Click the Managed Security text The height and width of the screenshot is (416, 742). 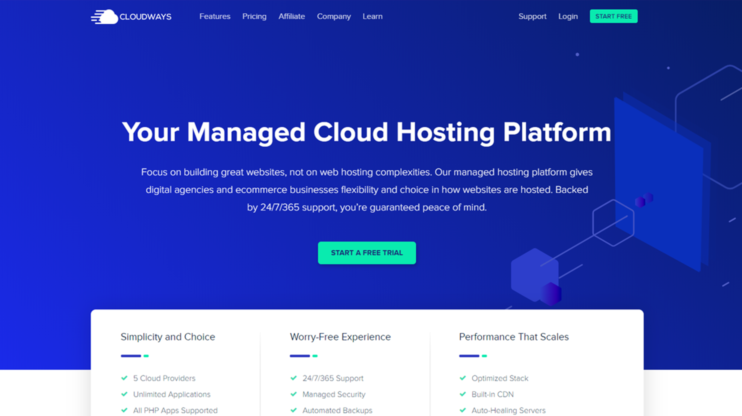[x=334, y=394]
